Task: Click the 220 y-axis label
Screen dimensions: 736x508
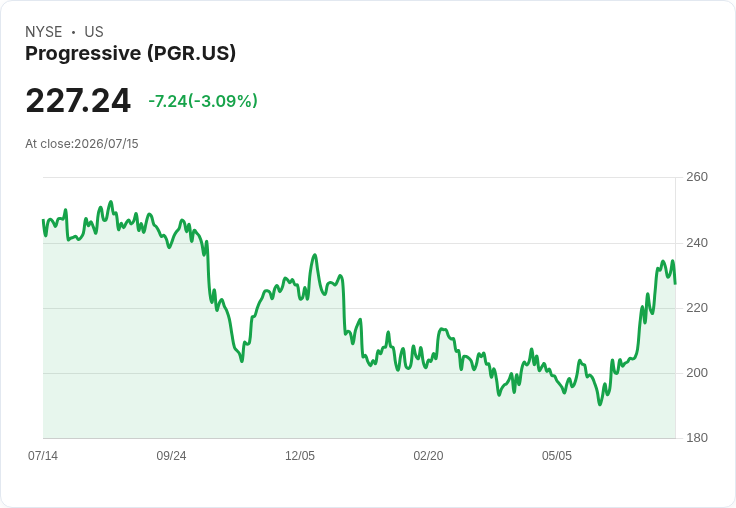Action: [697, 308]
